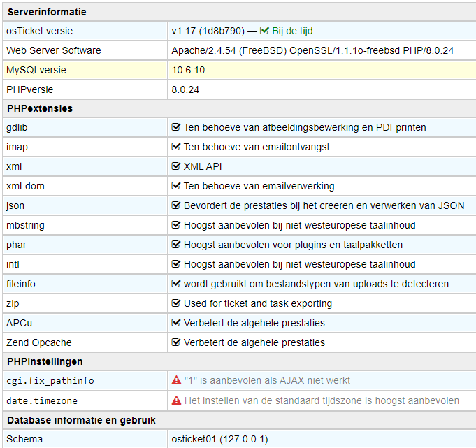Click the 'standaard tijdszone is hoogst aanbevolen' warning

click(x=322, y=400)
